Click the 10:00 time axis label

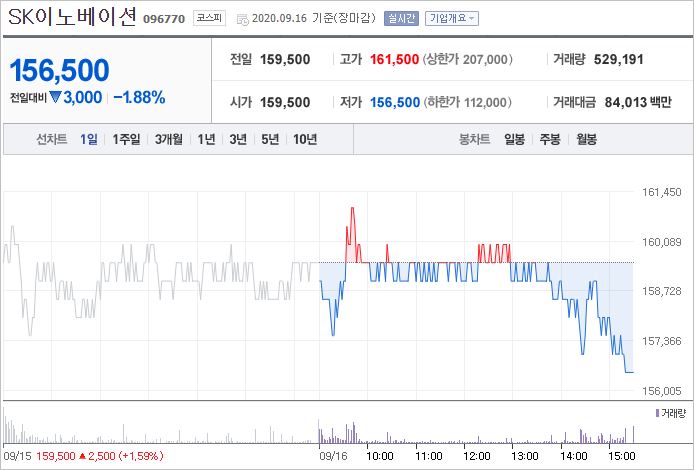click(x=380, y=456)
